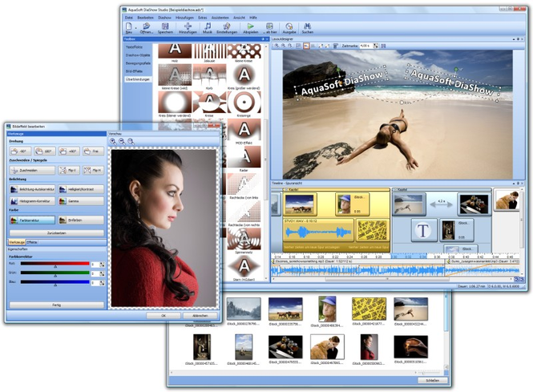Open Einstellungen from the main toolbar
Viewport: 533px width, 392px height.
[x=227, y=26]
